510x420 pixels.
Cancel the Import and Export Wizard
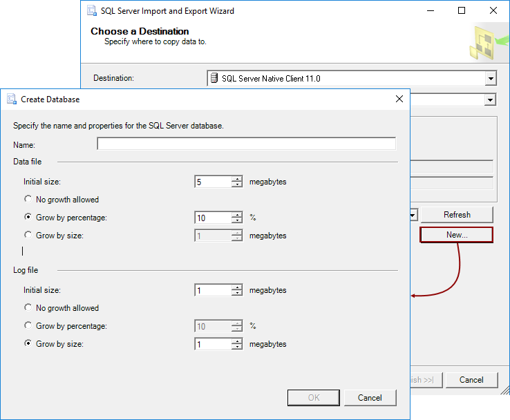coord(471,380)
